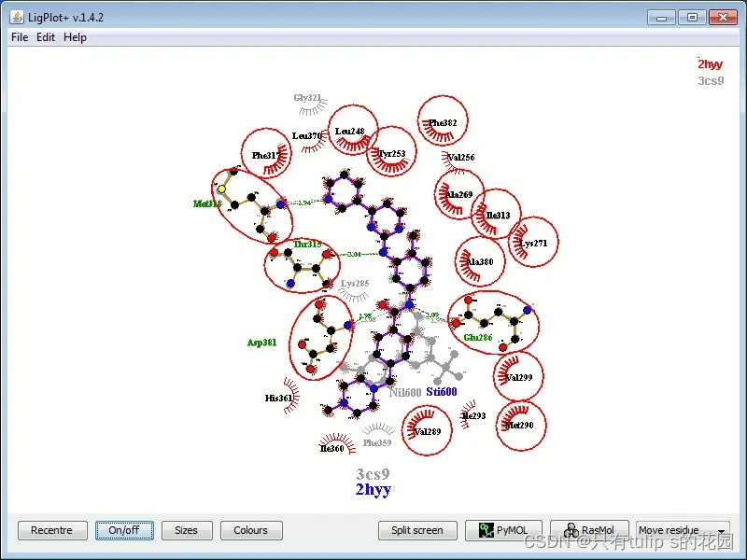This screenshot has width=747, height=560.
Task: Open the File menu
Action: click(x=18, y=37)
